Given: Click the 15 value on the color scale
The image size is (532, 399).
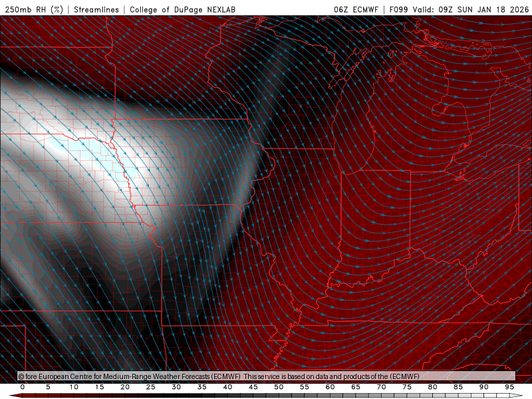Looking at the screenshot, I should pyautogui.click(x=99, y=387).
